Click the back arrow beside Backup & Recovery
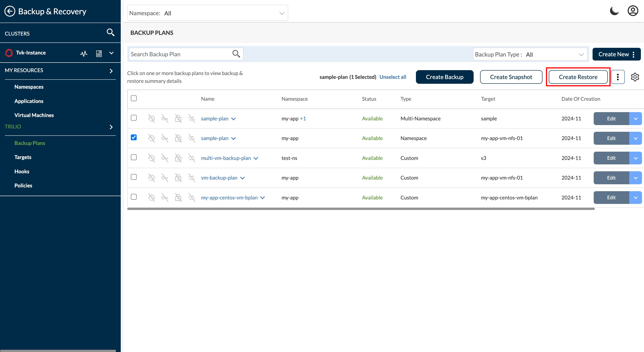Screen dimensions: 644x352 click(x=10, y=11)
